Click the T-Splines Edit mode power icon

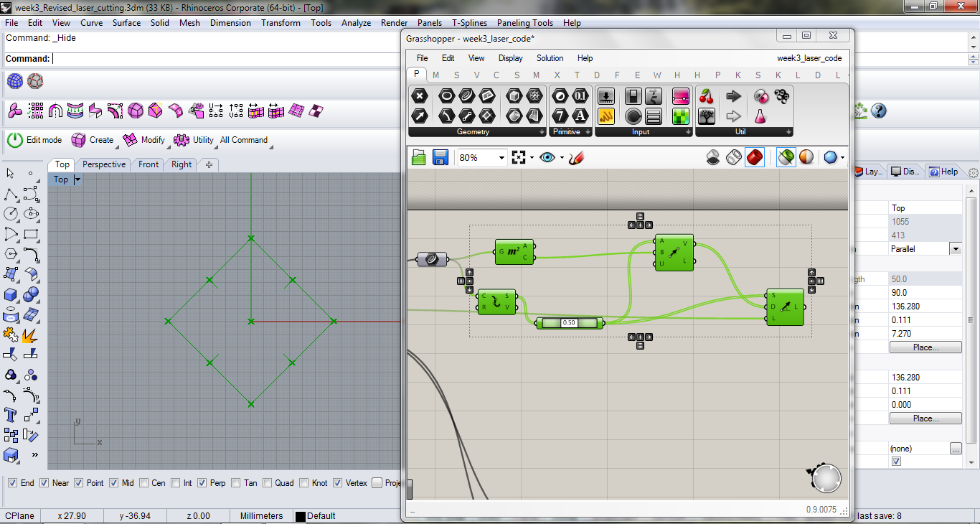(x=15, y=140)
